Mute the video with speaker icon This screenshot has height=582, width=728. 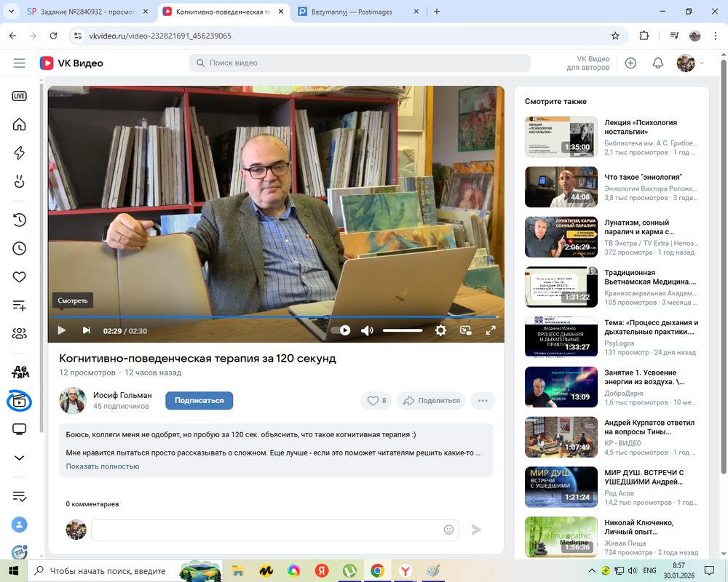[x=367, y=330]
